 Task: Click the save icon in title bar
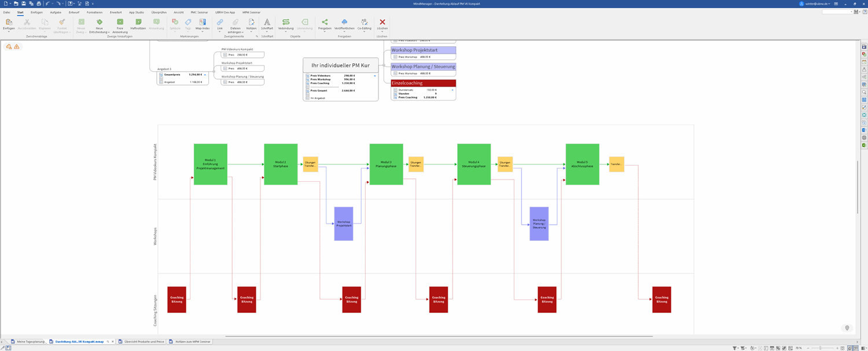pos(24,3)
